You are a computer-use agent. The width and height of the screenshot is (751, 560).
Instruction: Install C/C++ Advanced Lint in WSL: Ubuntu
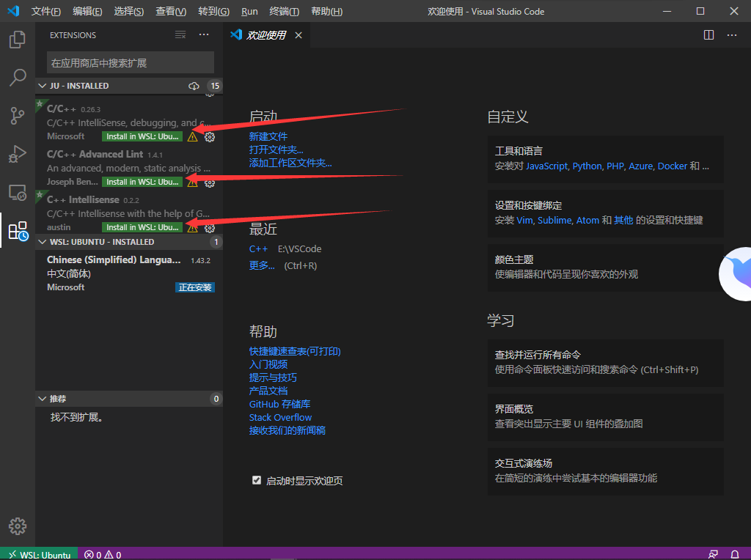point(142,182)
